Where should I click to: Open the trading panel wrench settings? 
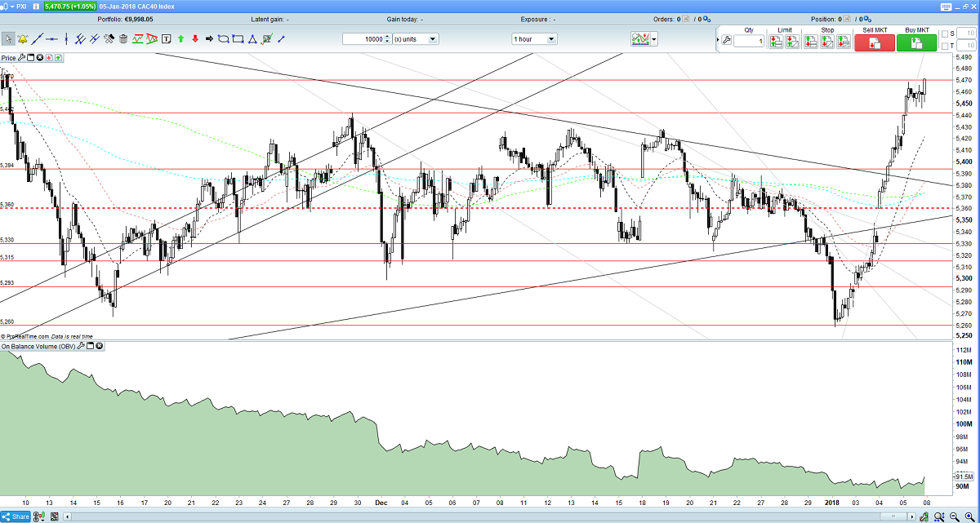tap(726, 40)
